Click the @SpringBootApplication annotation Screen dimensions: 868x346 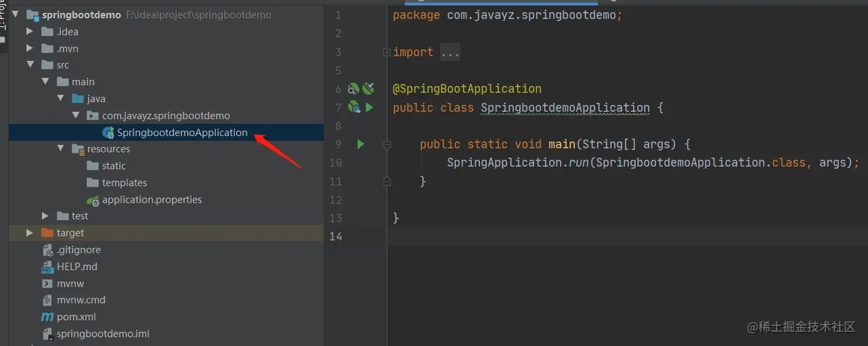[467, 89]
